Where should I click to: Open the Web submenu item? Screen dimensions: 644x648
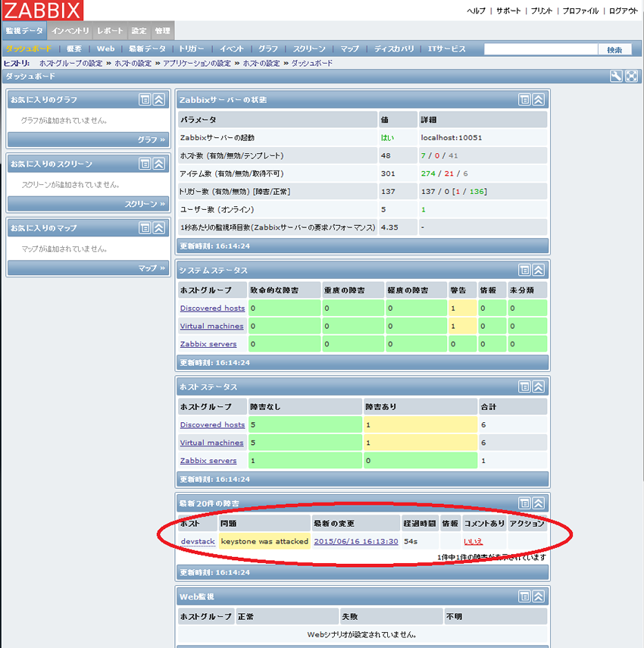[106, 49]
